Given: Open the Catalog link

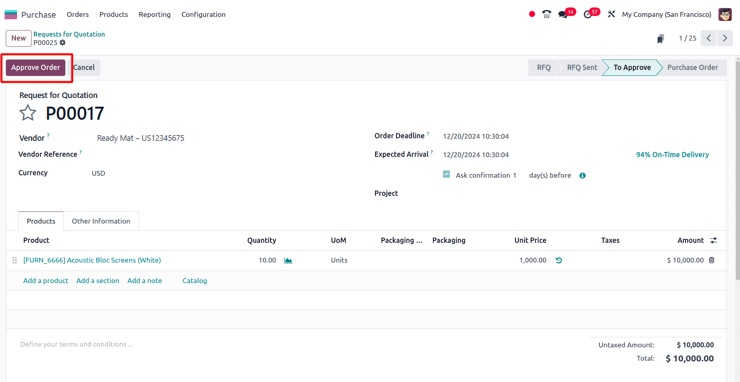Looking at the screenshot, I should pyautogui.click(x=195, y=280).
